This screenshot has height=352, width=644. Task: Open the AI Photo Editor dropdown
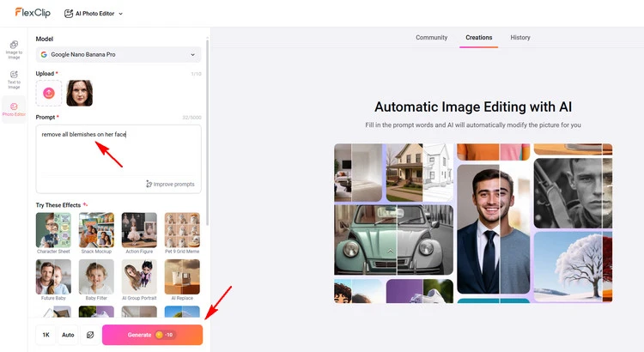tap(94, 14)
